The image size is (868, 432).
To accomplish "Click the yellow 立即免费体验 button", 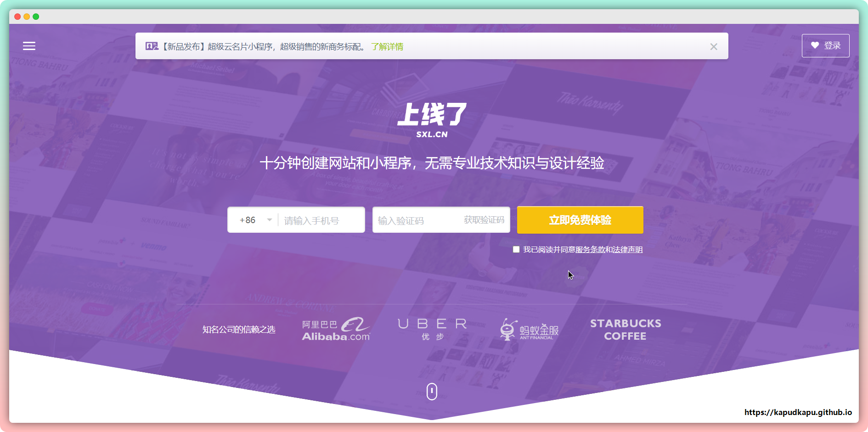I will click(580, 220).
